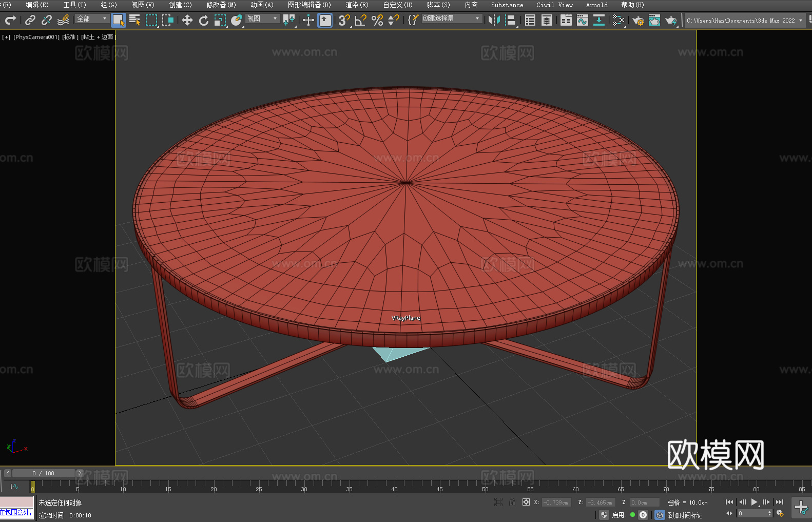Click Edit Named Selection Sets icon
Viewport: 812px width, 522px height.
pos(413,20)
